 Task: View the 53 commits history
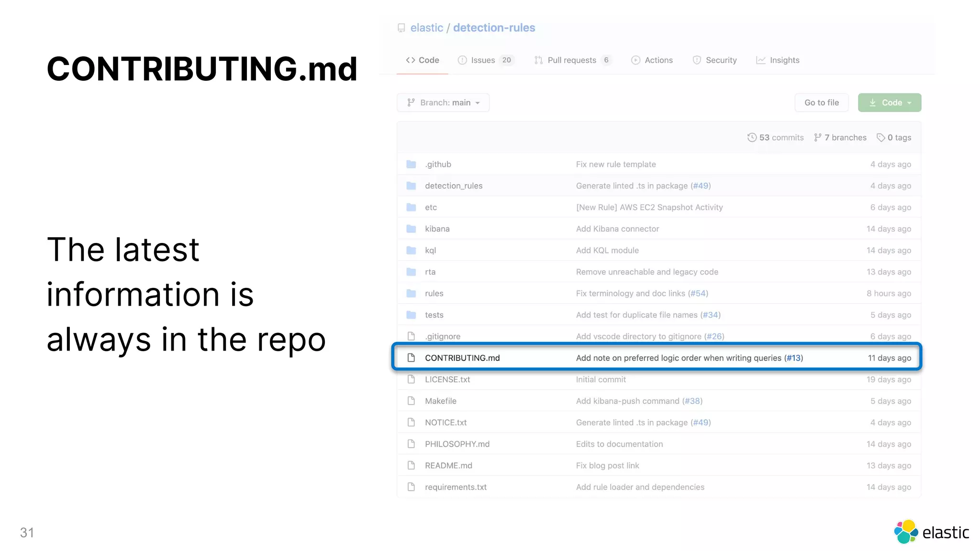776,138
